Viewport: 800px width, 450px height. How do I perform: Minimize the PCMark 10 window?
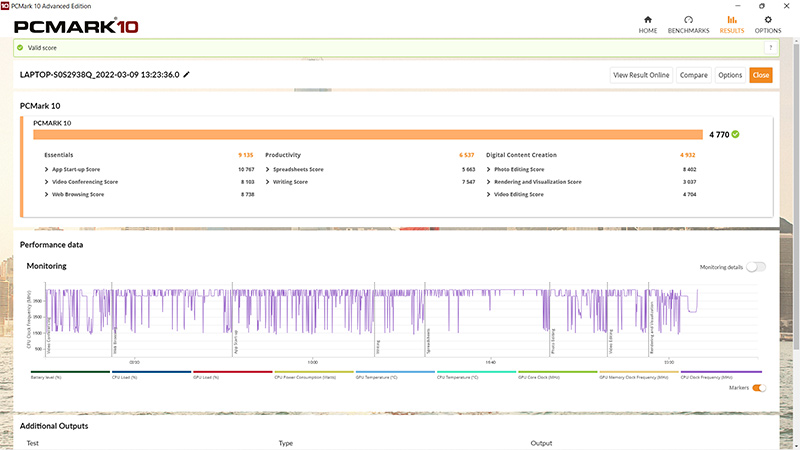[x=737, y=6]
